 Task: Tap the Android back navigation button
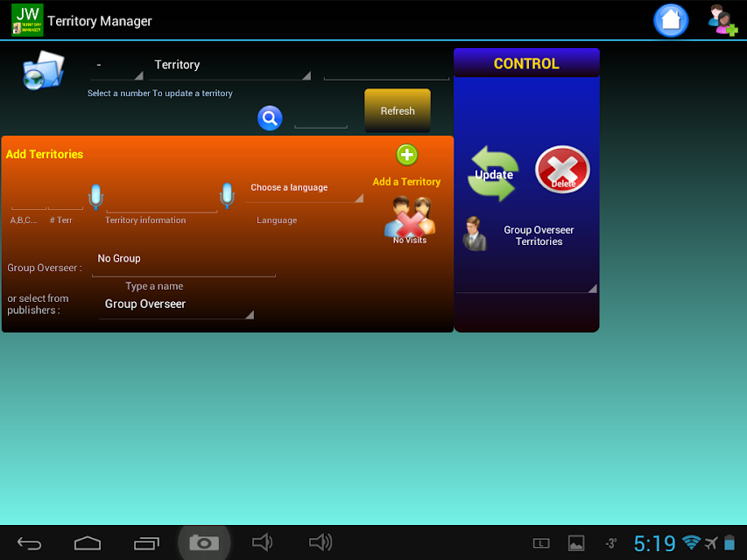[30, 542]
